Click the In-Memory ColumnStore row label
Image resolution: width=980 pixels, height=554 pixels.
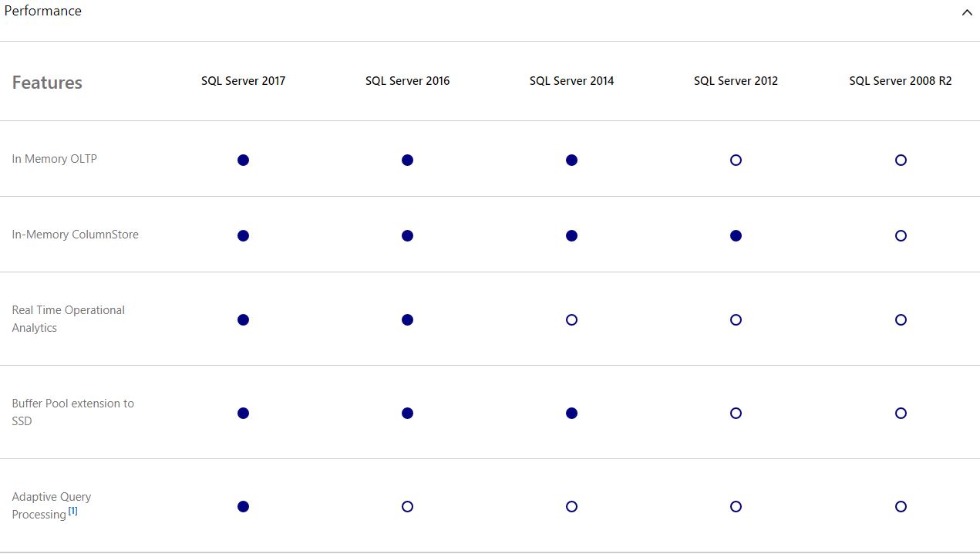click(76, 235)
